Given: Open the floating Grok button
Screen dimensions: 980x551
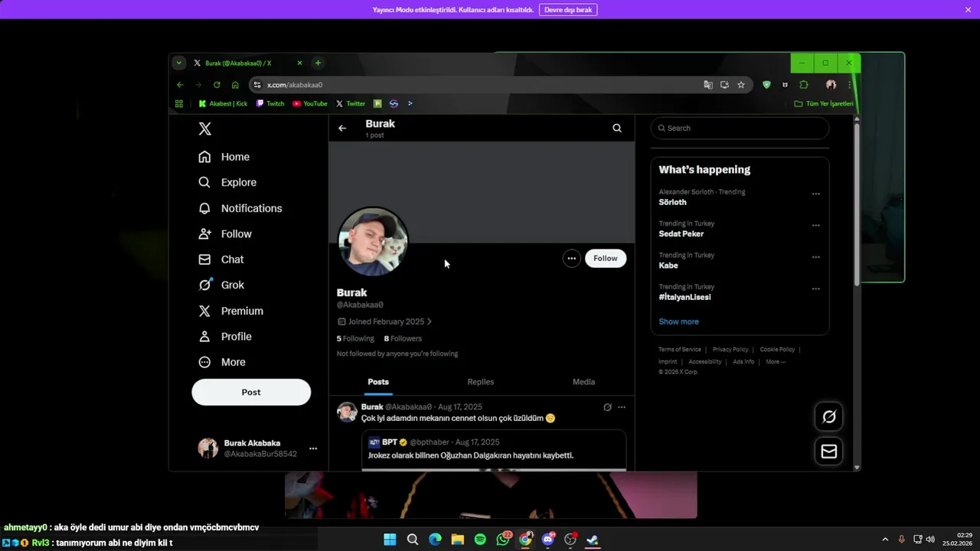Looking at the screenshot, I should coord(829,416).
